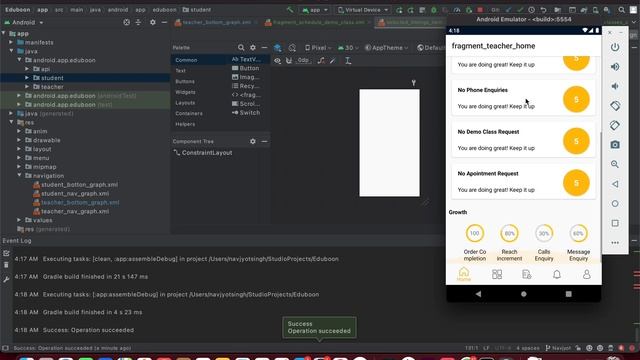
Task: Click the emulator volume down button
Action: pos(615,86)
